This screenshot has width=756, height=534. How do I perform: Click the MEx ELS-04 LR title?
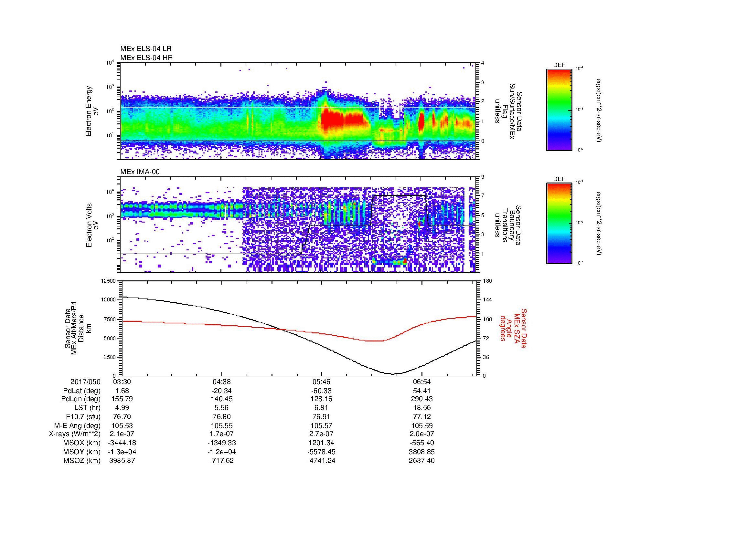tap(146, 49)
